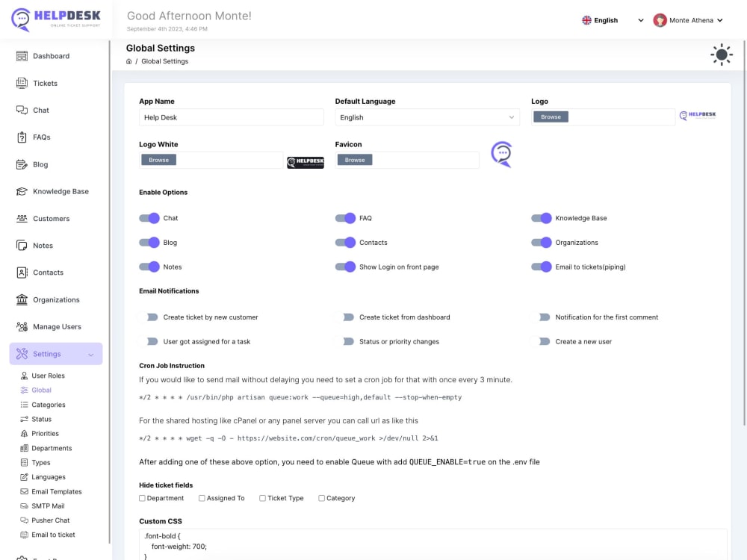Browse for a Favicon file
This screenshot has width=747, height=560.
coord(355,160)
